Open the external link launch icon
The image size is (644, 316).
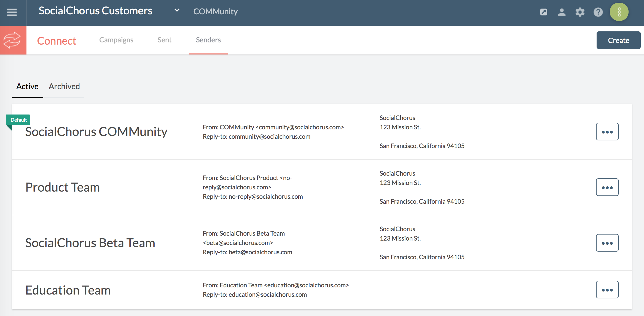click(544, 12)
